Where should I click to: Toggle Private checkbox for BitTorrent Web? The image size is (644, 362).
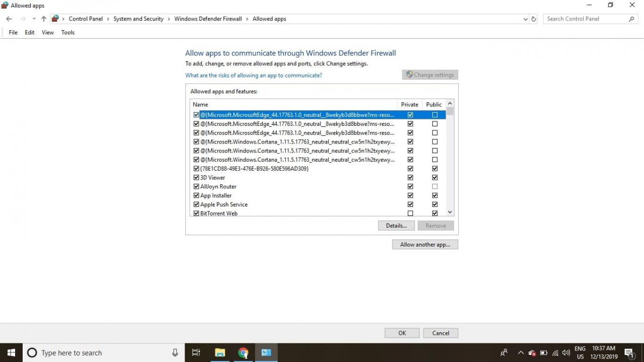click(x=410, y=213)
